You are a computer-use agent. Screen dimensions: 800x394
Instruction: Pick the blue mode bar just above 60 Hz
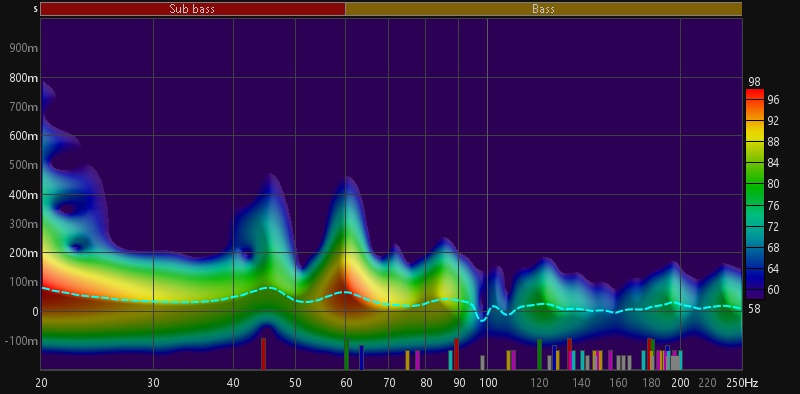tap(361, 358)
